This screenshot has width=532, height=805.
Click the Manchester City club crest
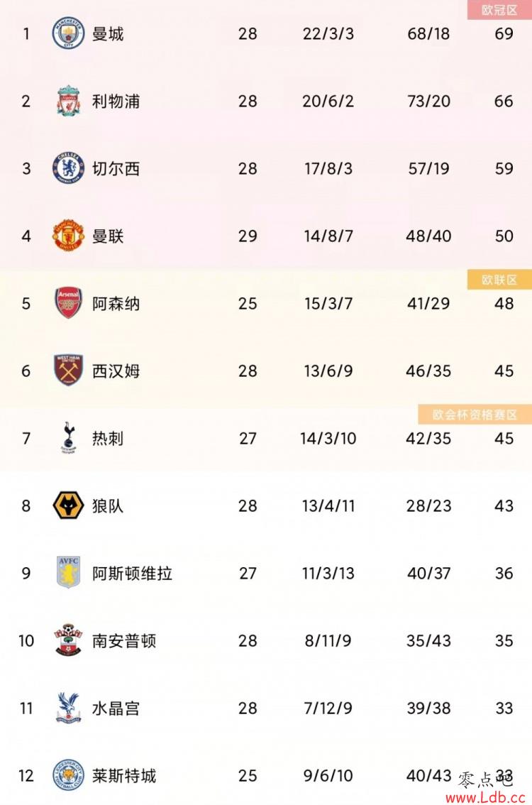(68, 33)
